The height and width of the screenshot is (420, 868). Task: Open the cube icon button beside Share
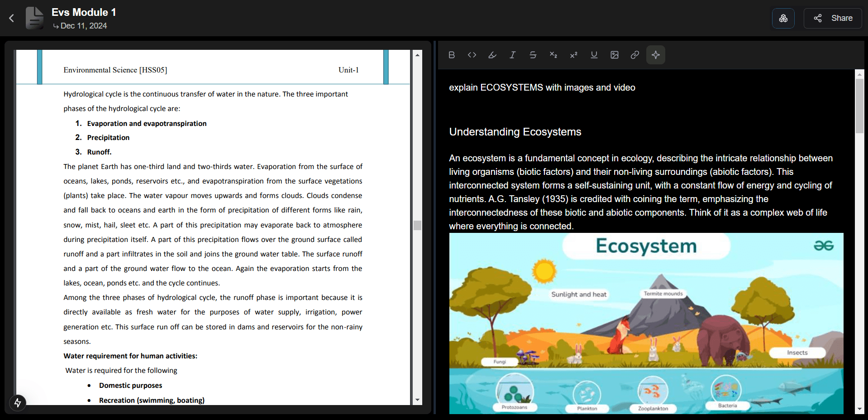(x=783, y=18)
